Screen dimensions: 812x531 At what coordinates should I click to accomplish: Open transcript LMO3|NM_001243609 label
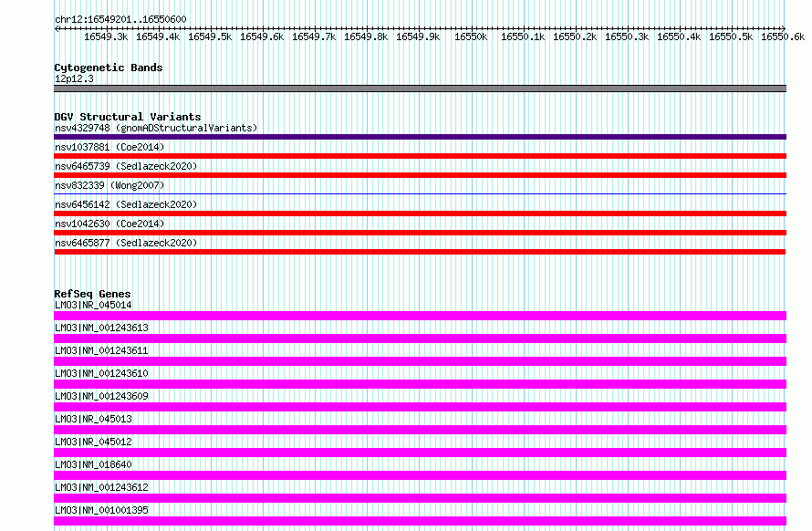coord(101,396)
